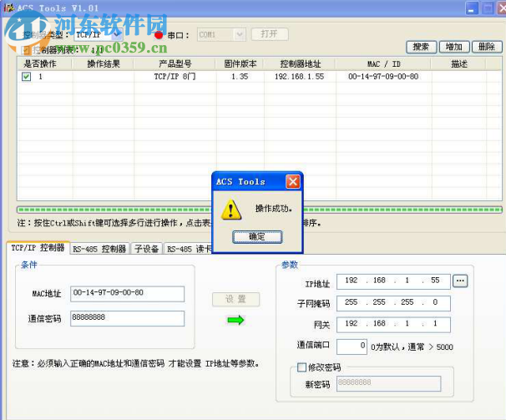
Task: Click the 增加 button
Action: coord(454,47)
